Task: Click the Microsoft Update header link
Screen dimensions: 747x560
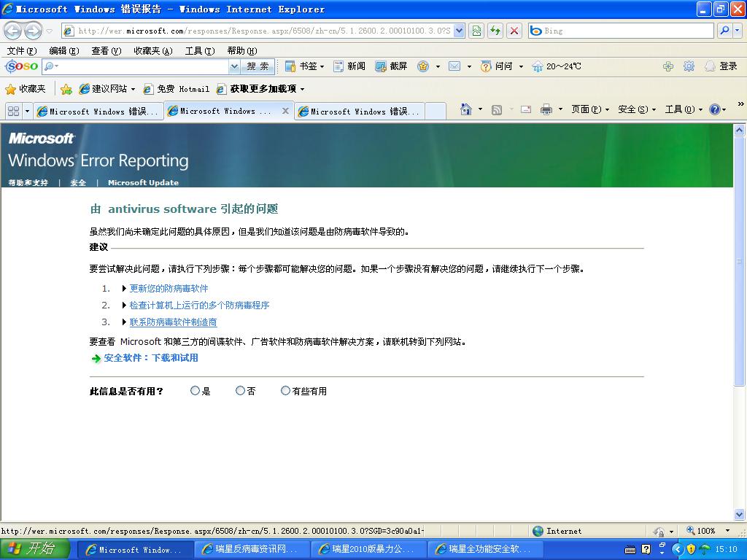Action: click(143, 183)
